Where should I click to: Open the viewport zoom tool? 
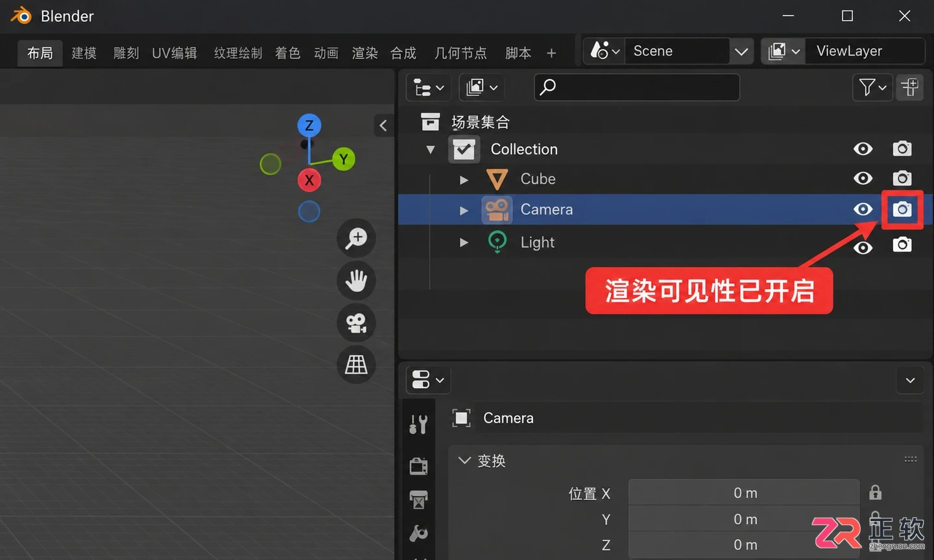356,238
